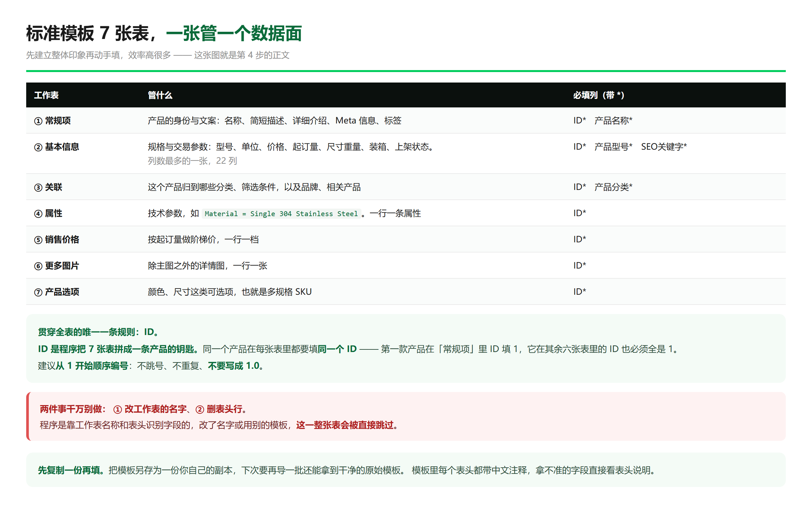
Task: Click the bold text '从 1 开始顺序编号'
Action: 92,366
